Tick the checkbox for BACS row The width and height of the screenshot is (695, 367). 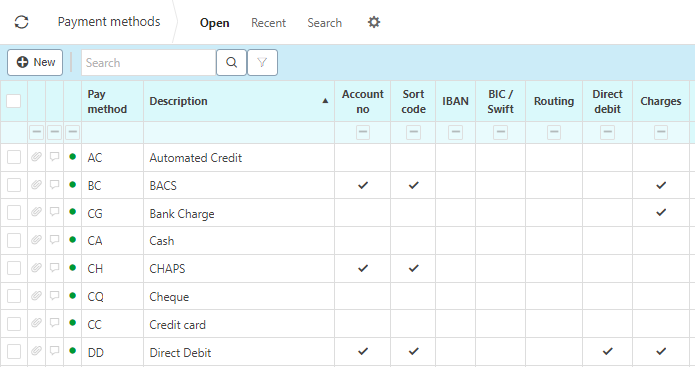point(14,185)
